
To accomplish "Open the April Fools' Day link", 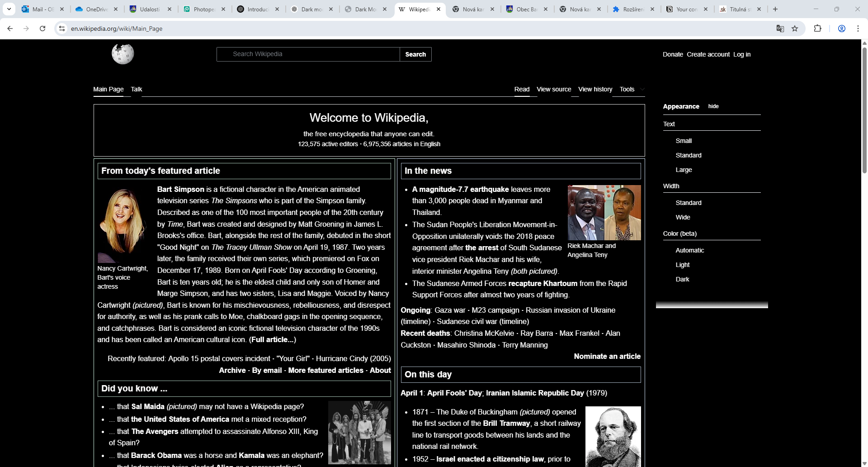I will pyautogui.click(x=454, y=393).
